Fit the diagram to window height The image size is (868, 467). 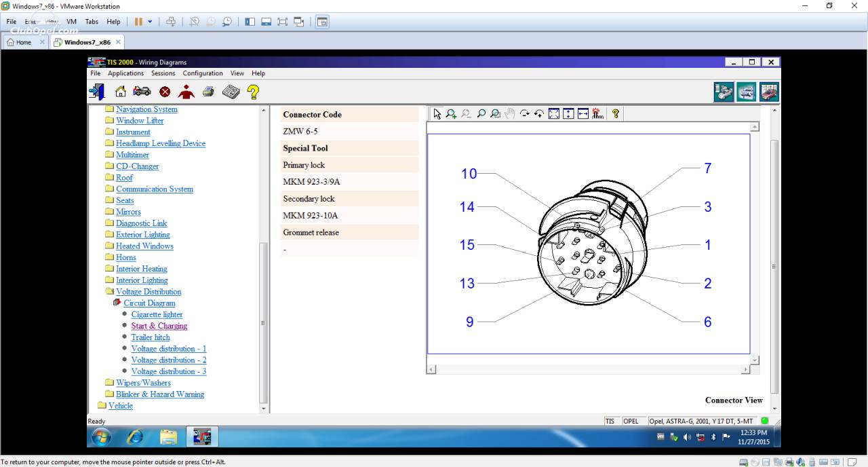pyautogui.click(x=568, y=114)
